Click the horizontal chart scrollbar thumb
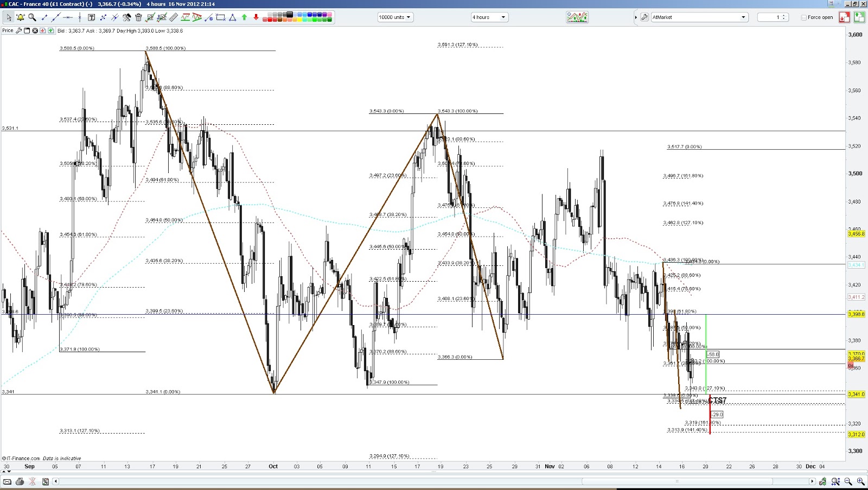868x490 pixels. click(x=677, y=481)
